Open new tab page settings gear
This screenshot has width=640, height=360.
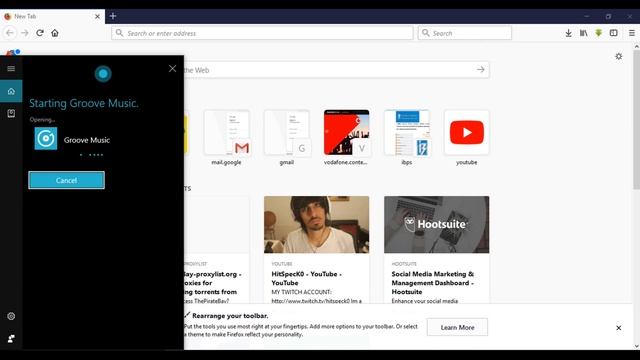point(619,56)
